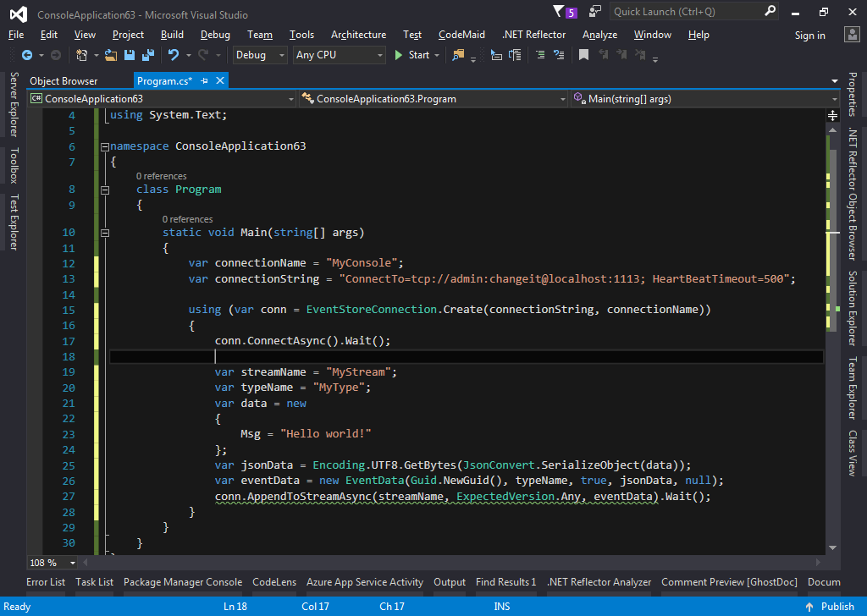Switch to the Object Browser tab
867x616 pixels.
pos(64,80)
